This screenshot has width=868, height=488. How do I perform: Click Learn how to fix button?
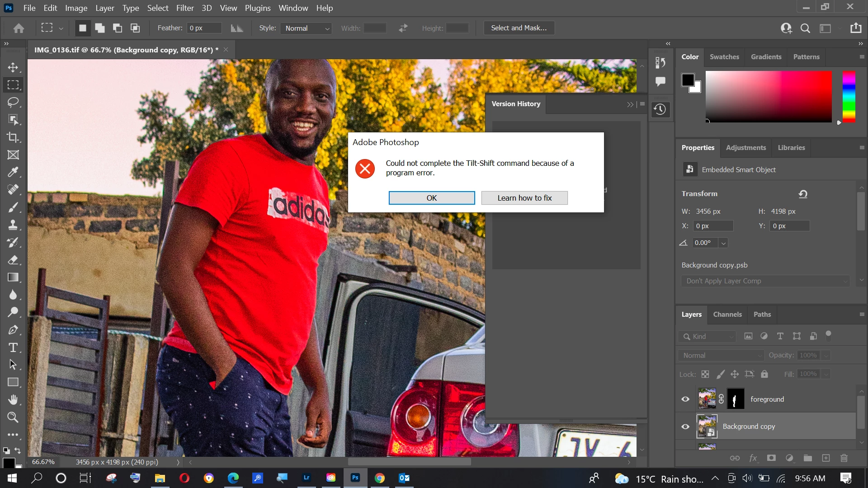pos(524,198)
